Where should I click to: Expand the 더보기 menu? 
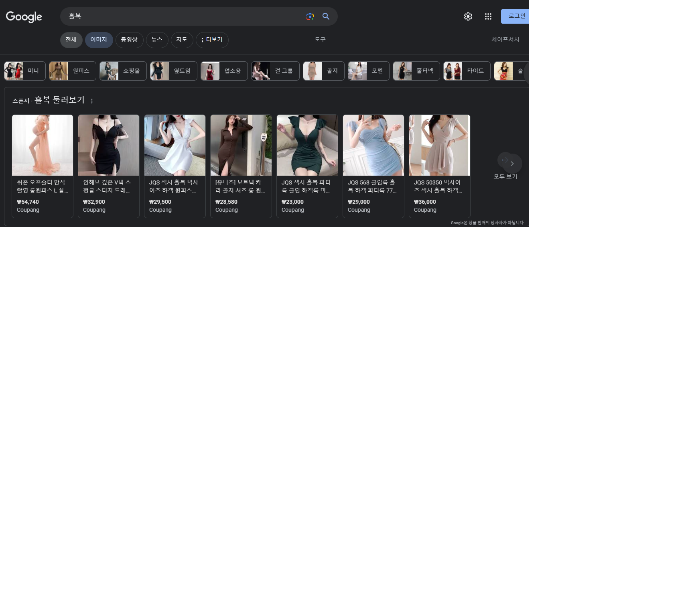[x=212, y=40]
